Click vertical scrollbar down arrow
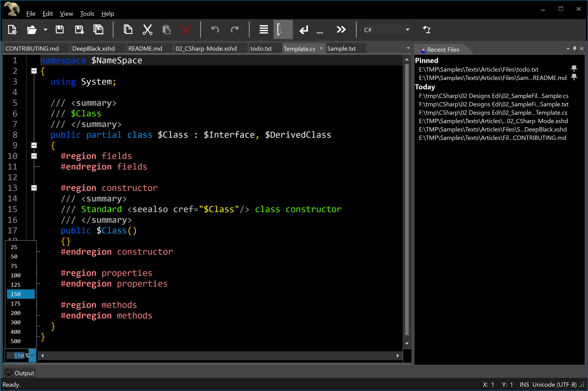The height and width of the screenshot is (391, 588). 407,344
